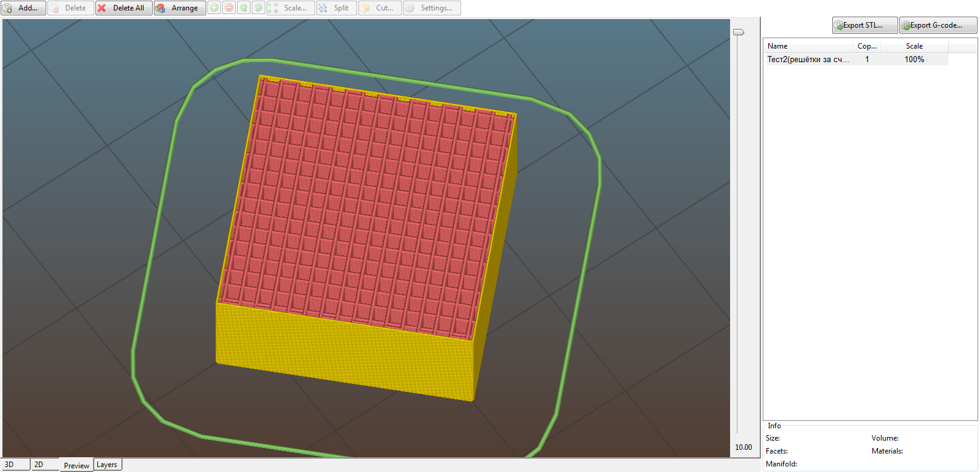Click the Split toolbar button
Image resolution: width=980 pixels, height=472 pixels.
[336, 8]
